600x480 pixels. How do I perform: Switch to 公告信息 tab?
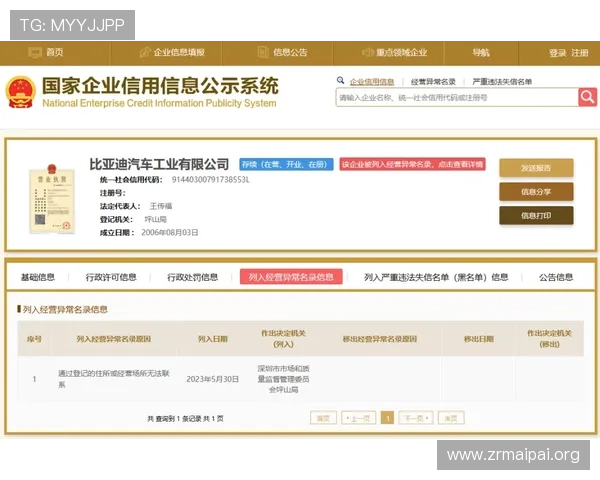coord(556,277)
